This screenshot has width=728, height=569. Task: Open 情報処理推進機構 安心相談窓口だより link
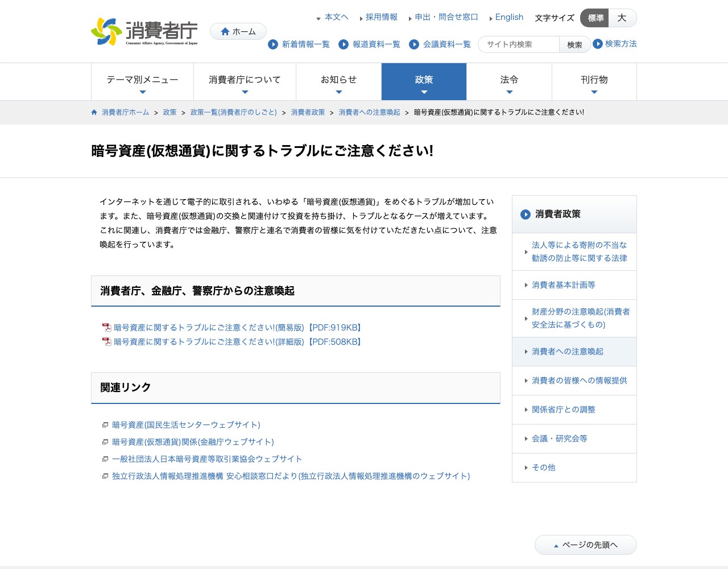click(x=291, y=476)
